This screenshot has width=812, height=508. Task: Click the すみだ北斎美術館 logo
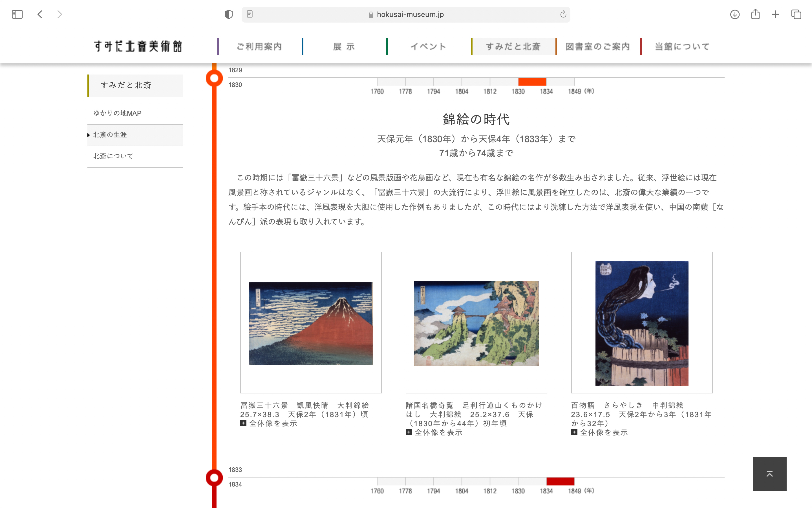click(138, 46)
